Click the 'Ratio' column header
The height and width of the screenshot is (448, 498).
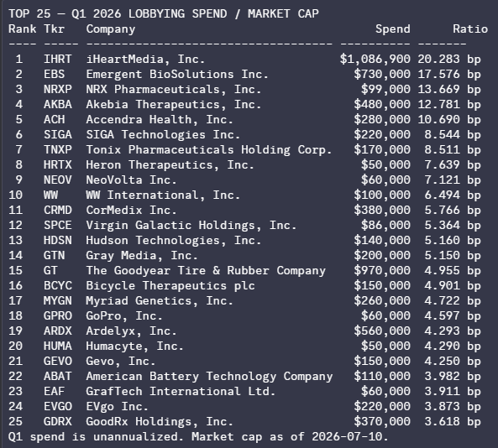click(470, 29)
